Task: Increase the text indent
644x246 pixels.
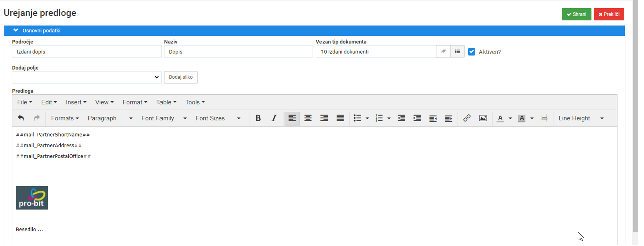Action: click(417, 118)
